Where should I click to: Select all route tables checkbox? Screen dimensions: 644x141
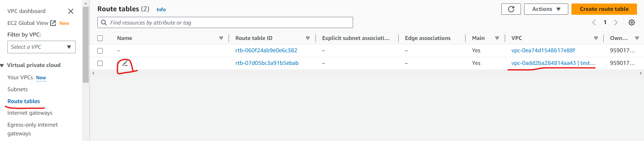click(100, 38)
